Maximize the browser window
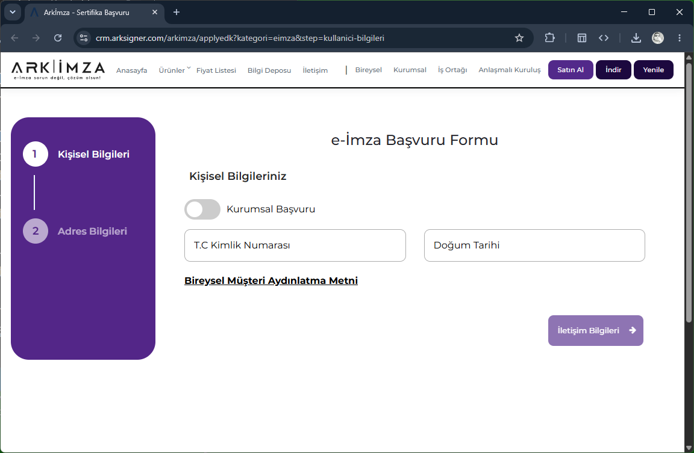694x453 pixels. (652, 12)
